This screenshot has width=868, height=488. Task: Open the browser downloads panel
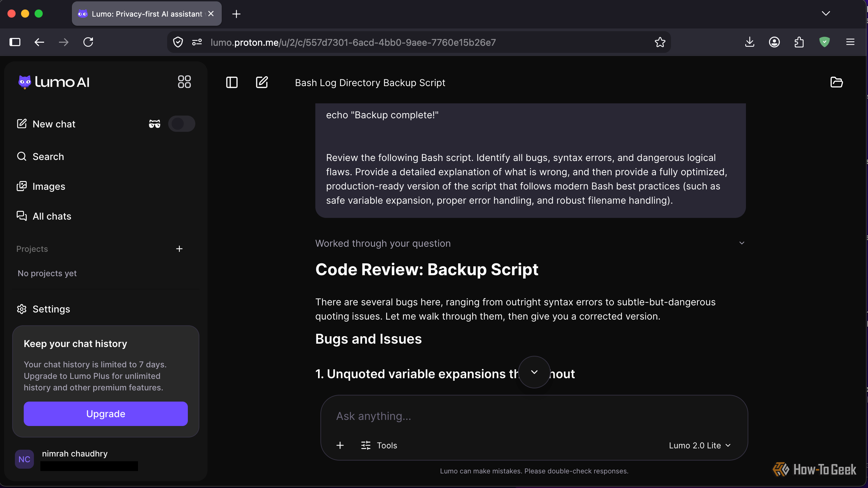click(x=750, y=42)
